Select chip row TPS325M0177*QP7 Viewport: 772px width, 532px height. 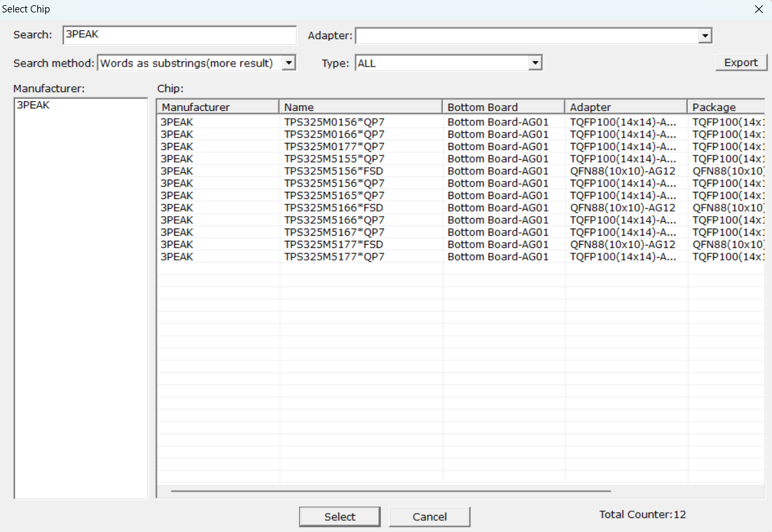tap(461, 147)
